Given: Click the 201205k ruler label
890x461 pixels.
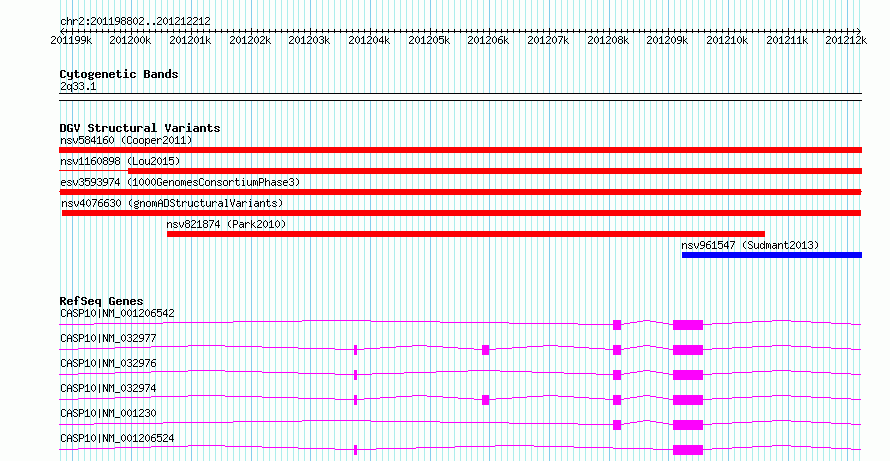Looking at the screenshot, I should point(430,40).
